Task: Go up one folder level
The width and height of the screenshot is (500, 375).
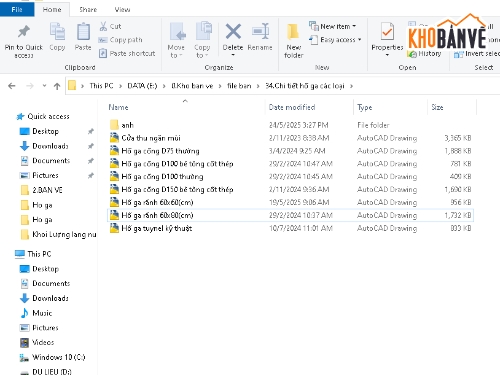Action: tap(57, 86)
